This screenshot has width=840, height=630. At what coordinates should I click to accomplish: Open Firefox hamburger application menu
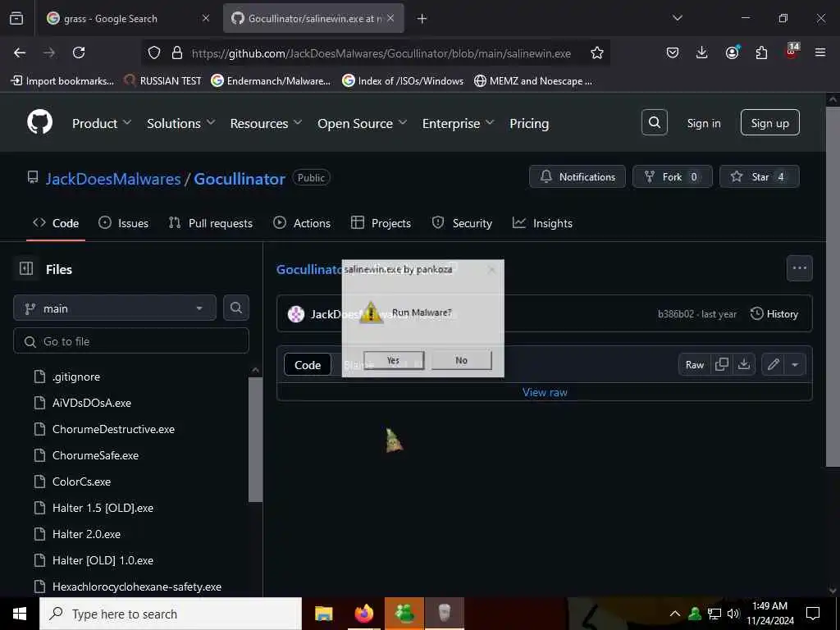coord(820,52)
